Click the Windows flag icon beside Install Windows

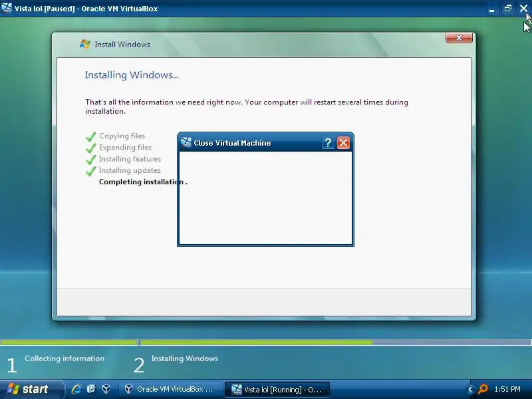(x=85, y=44)
